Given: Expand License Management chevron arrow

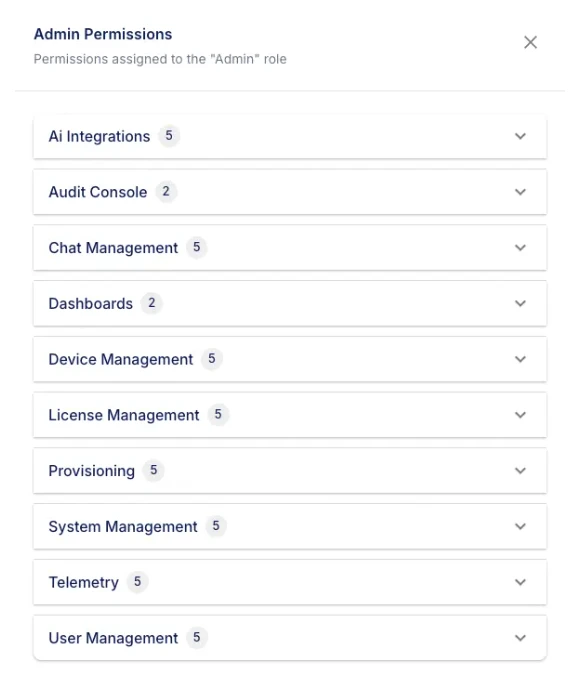Looking at the screenshot, I should pyautogui.click(x=520, y=415).
